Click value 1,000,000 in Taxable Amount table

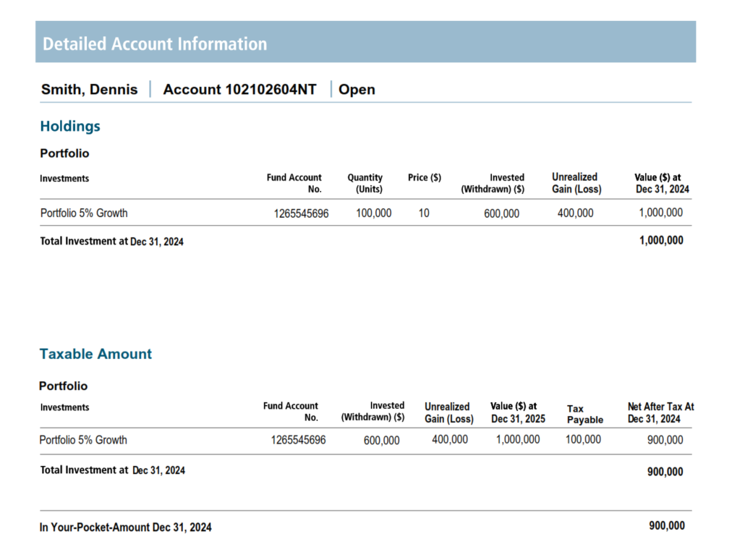coord(518,439)
